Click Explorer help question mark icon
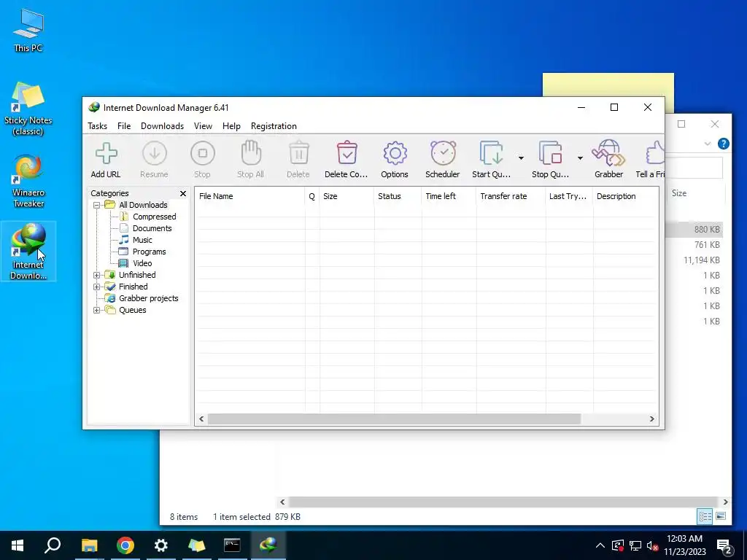Screen dimensions: 747x560 (x=723, y=144)
